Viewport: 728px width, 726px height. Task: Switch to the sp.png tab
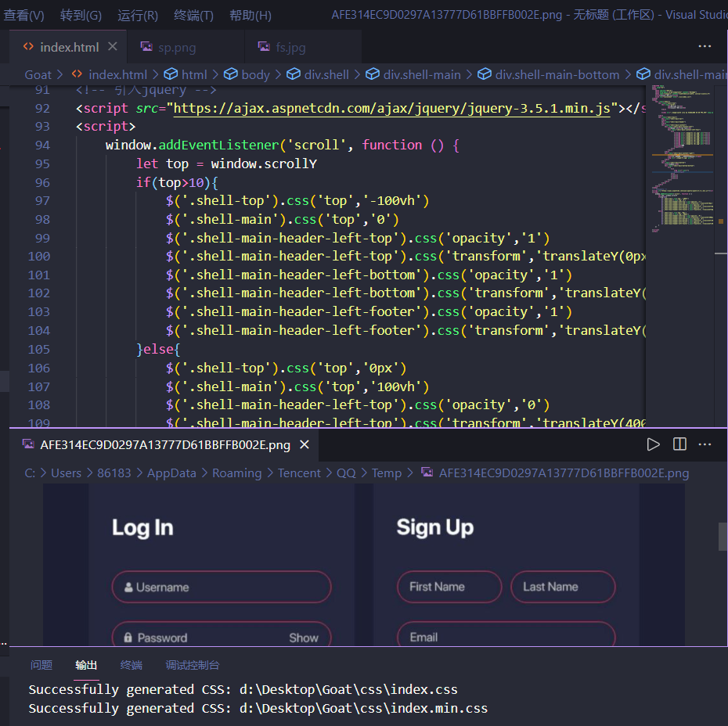[x=177, y=47]
